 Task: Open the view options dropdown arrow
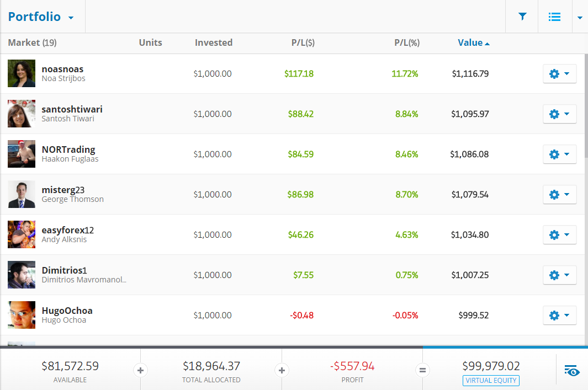[580, 17]
